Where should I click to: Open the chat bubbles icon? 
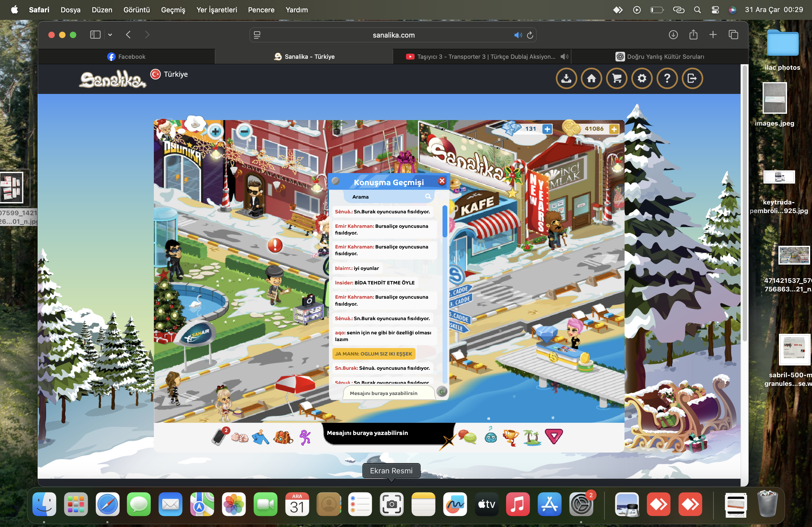click(x=467, y=437)
